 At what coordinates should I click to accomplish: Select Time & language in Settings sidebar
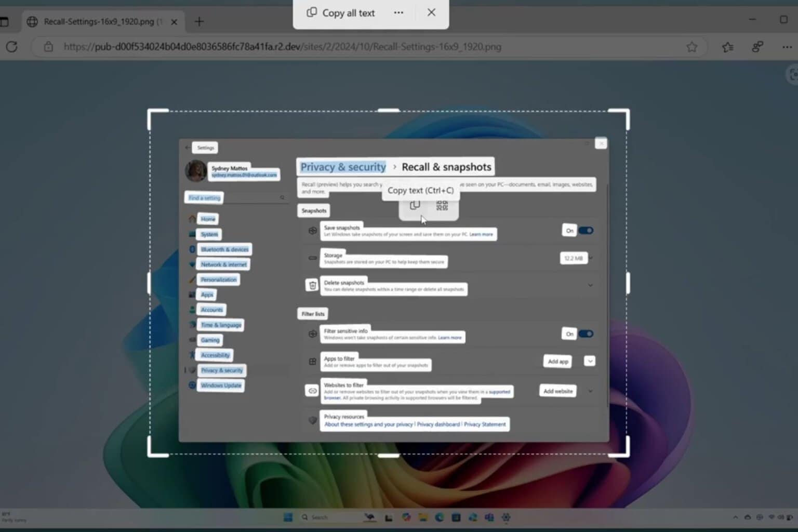(x=221, y=325)
